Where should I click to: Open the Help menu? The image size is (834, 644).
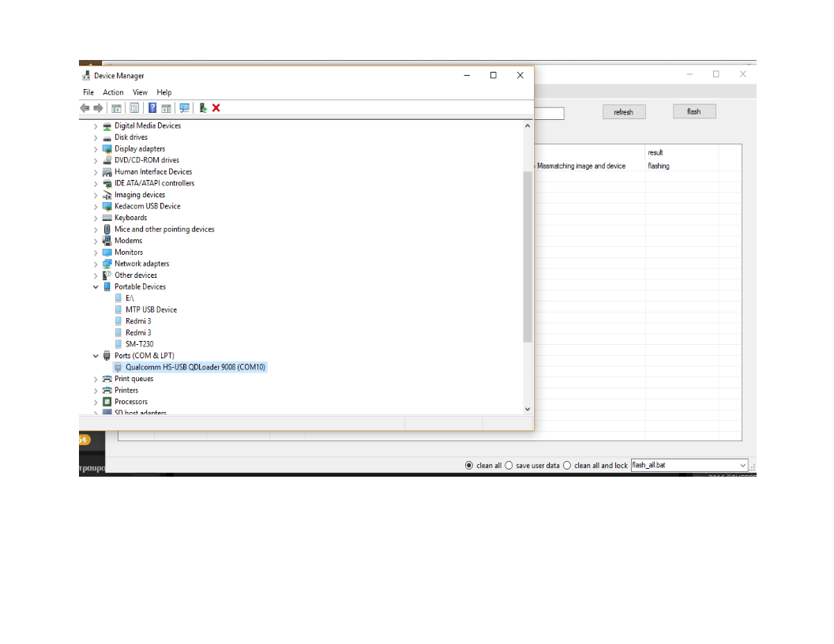163,92
